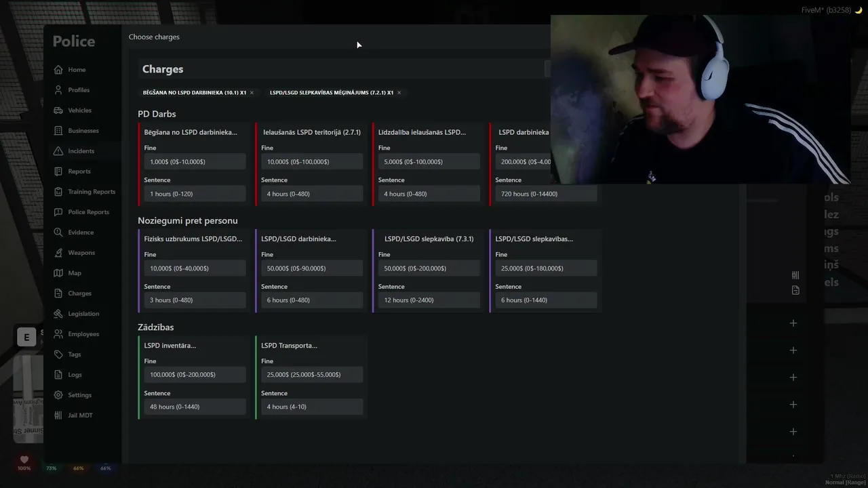Image resolution: width=868 pixels, height=488 pixels.
Task: Click the Legislation gavel icon
Action: tap(58, 314)
